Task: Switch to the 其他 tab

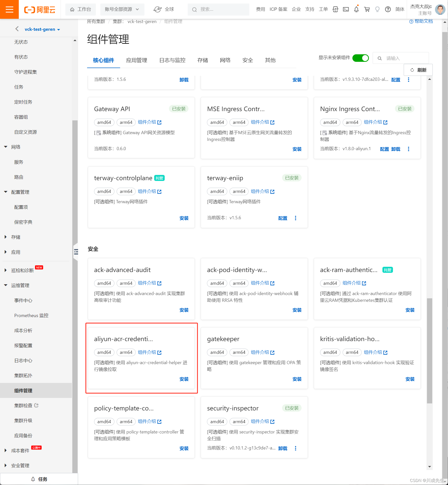Action: (x=270, y=60)
